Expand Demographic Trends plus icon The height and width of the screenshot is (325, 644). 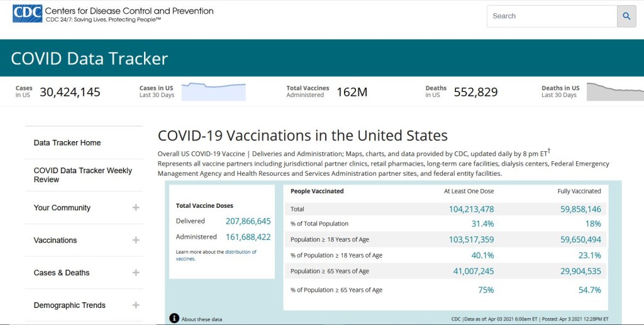136,305
